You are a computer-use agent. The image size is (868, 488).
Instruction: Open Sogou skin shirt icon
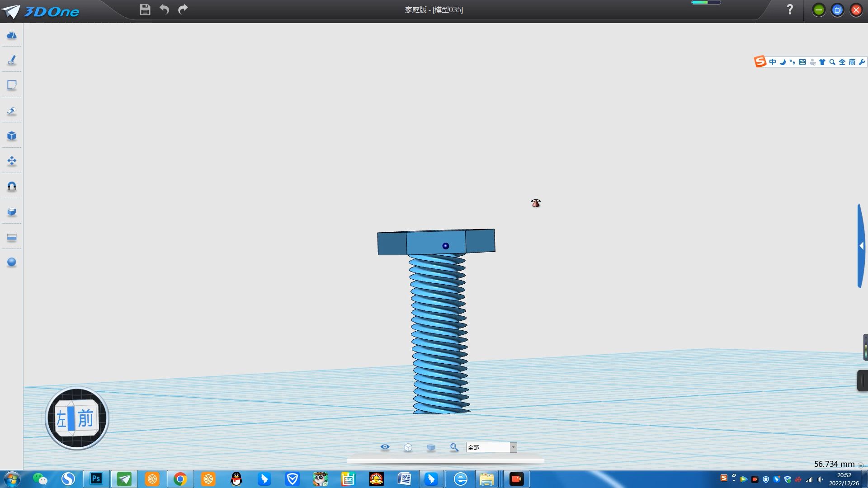point(822,62)
